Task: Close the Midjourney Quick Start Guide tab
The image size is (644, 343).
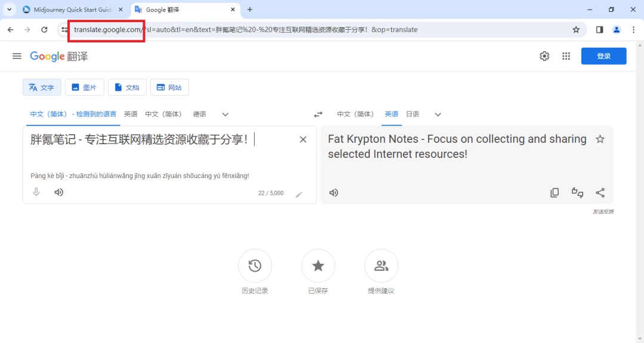Action: pos(120,10)
